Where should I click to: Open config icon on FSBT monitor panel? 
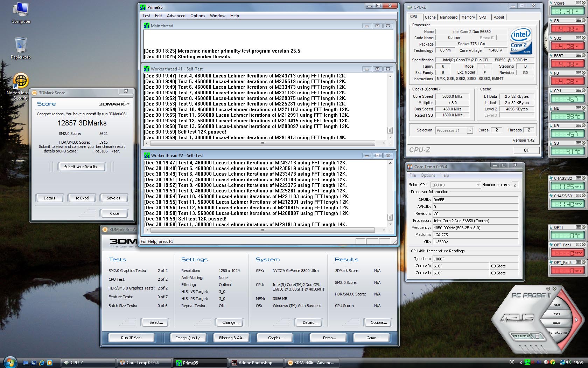[578, 55]
